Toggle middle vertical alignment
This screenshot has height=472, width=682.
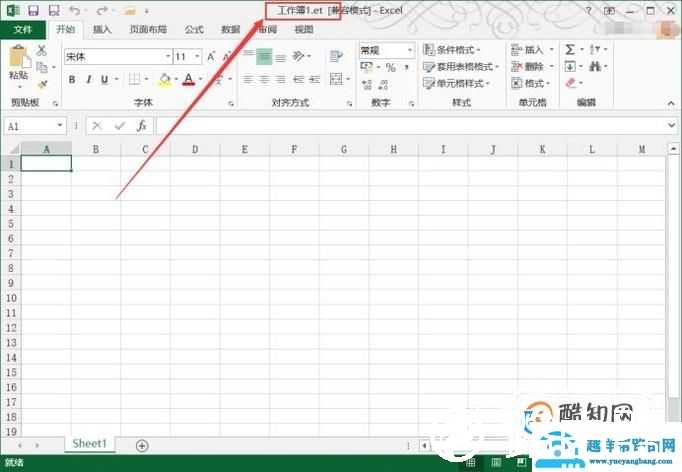tap(264, 56)
